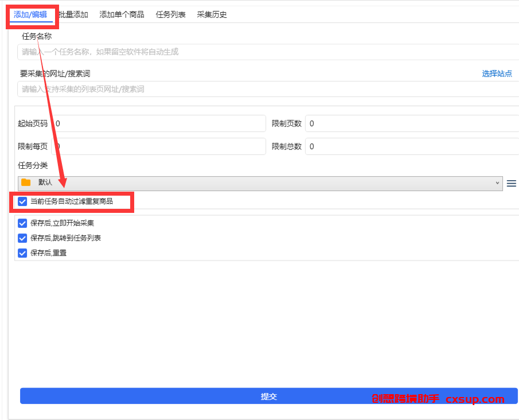Open the 采集历史 tab
The width and height of the screenshot is (519, 420).
[x=212, y=14]
